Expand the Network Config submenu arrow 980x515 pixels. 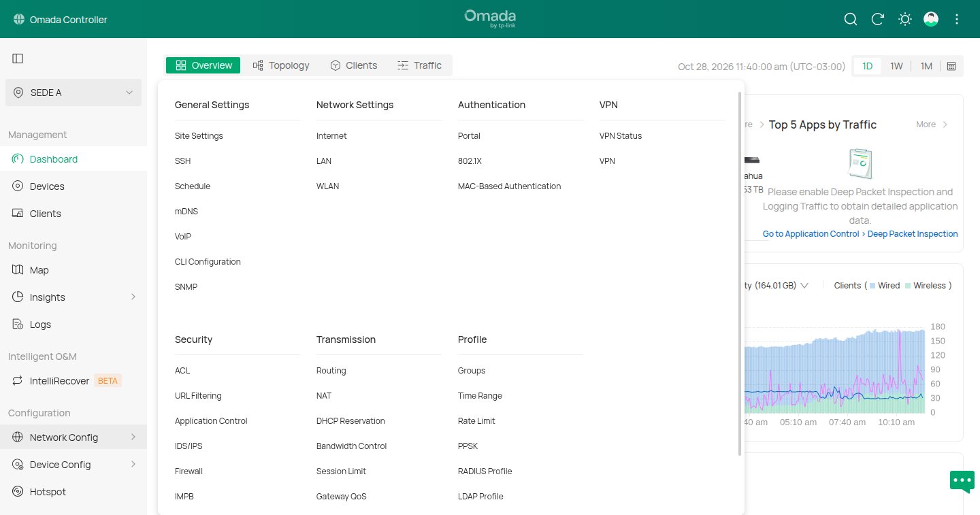click(x=133, y=437)
